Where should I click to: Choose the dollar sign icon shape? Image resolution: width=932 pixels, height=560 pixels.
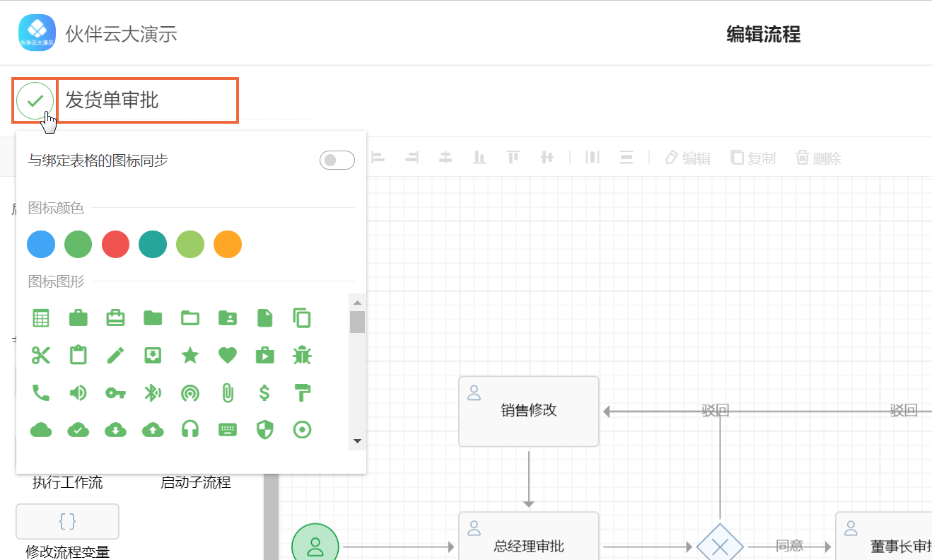click(x=264, y=392)
